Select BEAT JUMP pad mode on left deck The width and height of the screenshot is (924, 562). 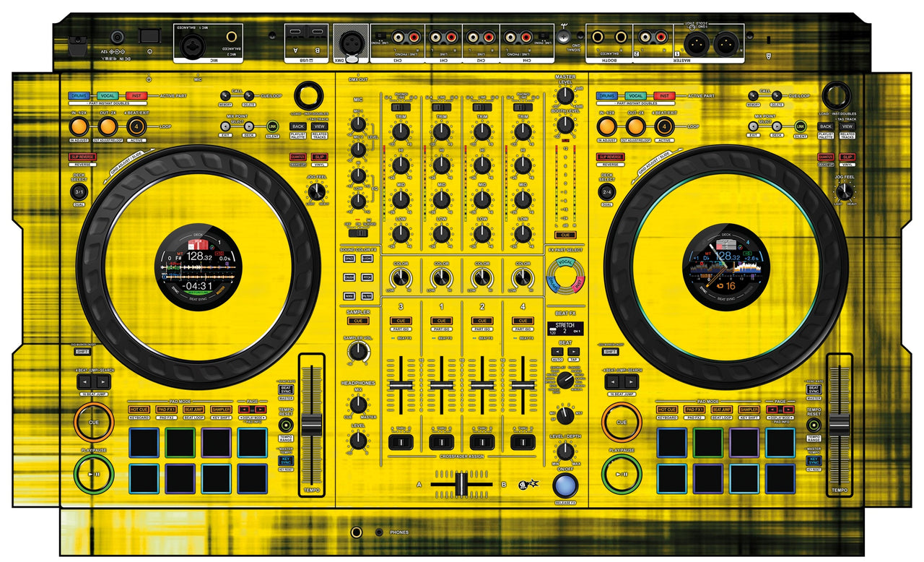tap(194, 410)
